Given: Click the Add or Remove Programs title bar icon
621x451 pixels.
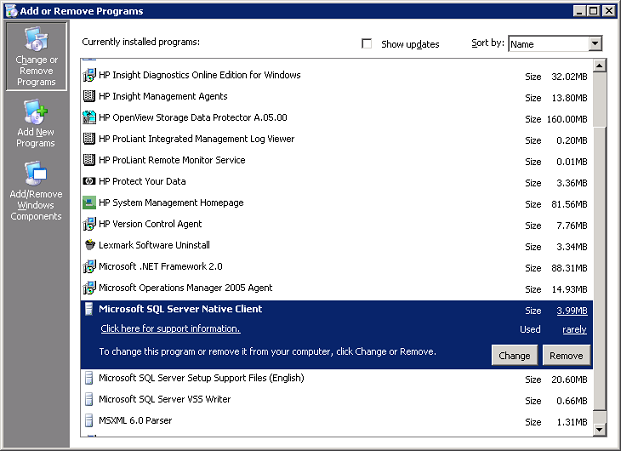Looking at the screenshot, I should click(11, 11).
